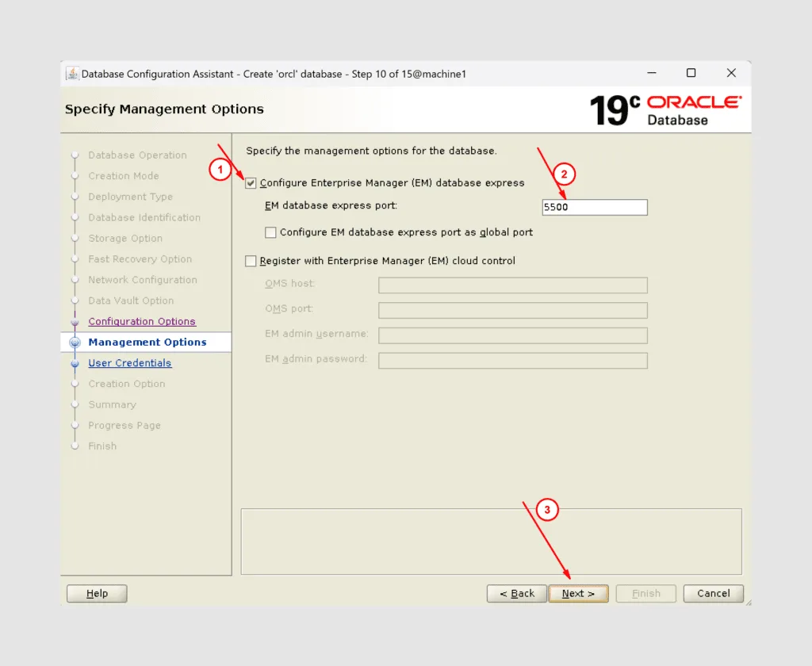Maximize the Database Configuration Assistant window
This screenshot has width=812, height=666.
click(x=691, y=73)
